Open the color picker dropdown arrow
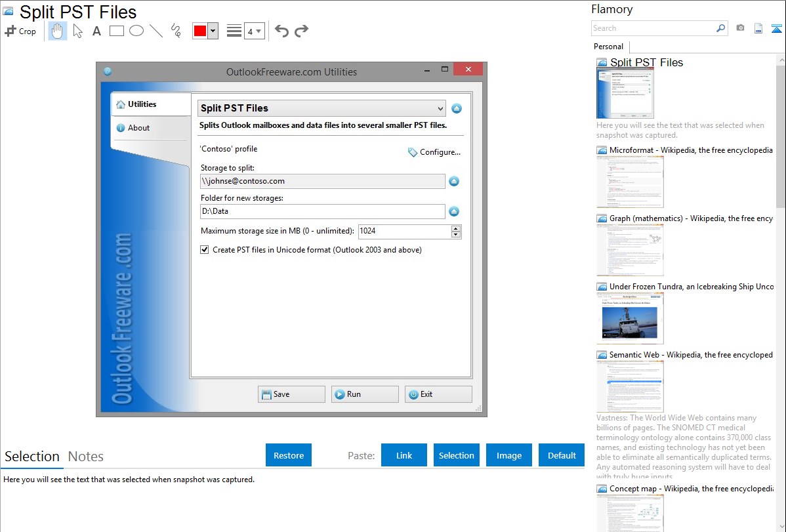The height and width of the screenshot is (532, 786). (213, 31)
